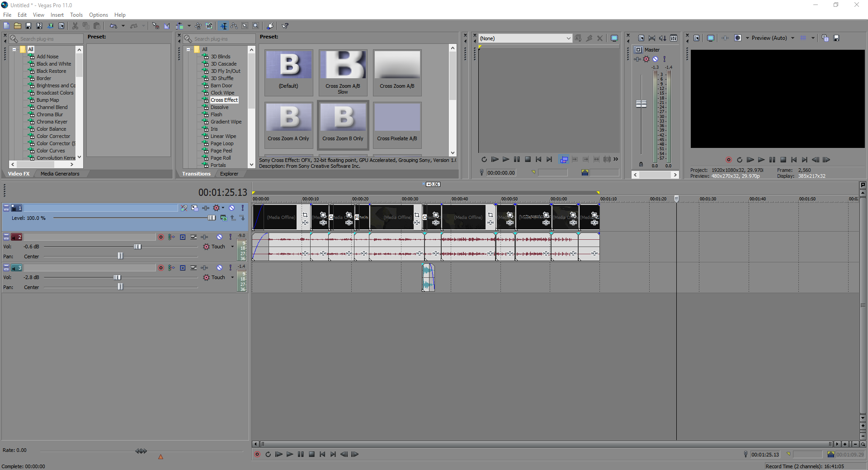This screenshot has height=470, width=868.
Task: Open the Preview (Auto) quality dropdown
Action: [793, 38]
